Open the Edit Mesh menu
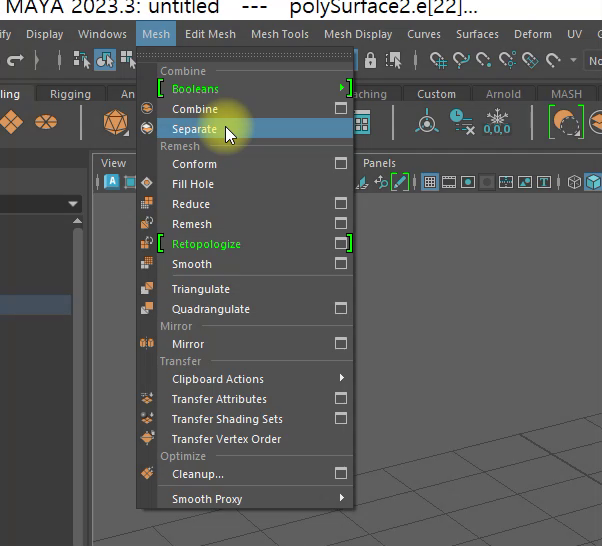Viewport: 602px width, 546px height. pos(210,34)
